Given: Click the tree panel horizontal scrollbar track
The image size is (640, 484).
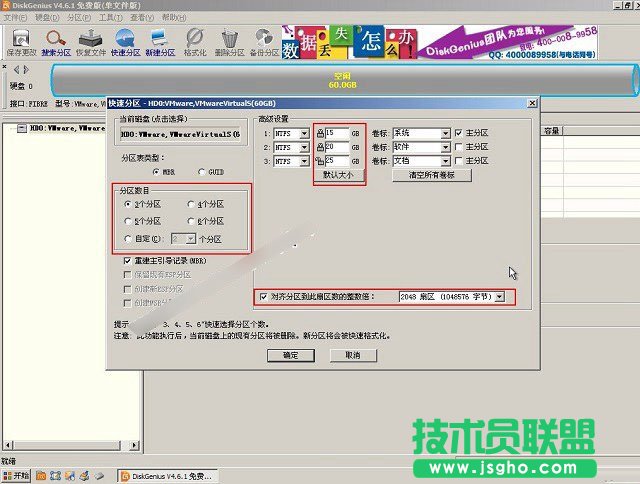Looking at the screenshot, I should (71, 445).
